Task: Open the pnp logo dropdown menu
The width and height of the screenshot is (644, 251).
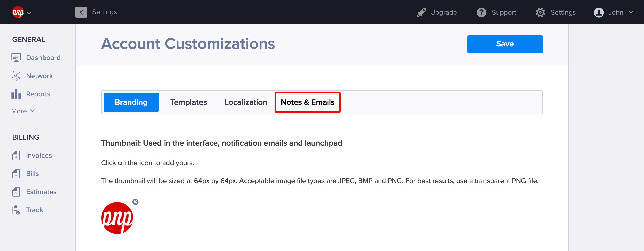Action: coord(22,12)
